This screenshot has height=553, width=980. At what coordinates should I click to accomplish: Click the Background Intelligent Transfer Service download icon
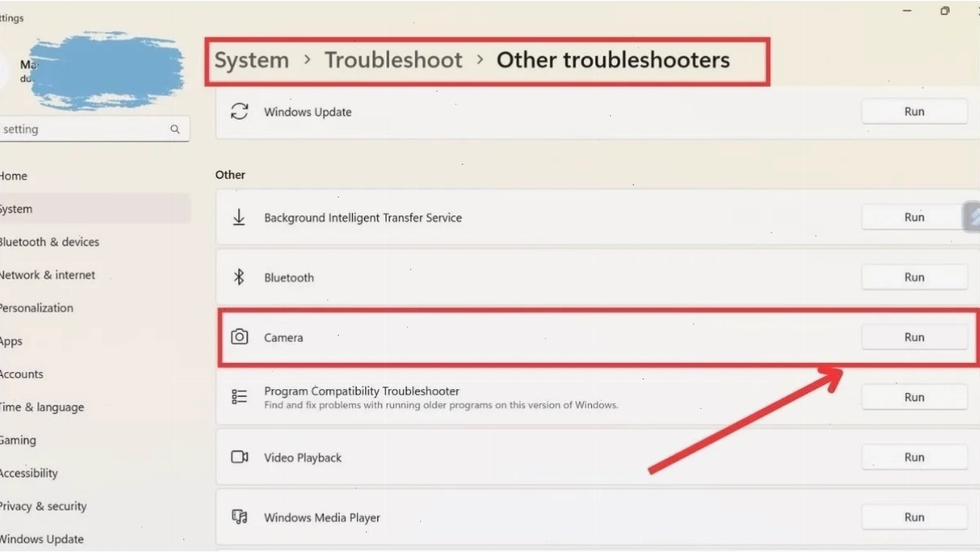coord(239,217)
